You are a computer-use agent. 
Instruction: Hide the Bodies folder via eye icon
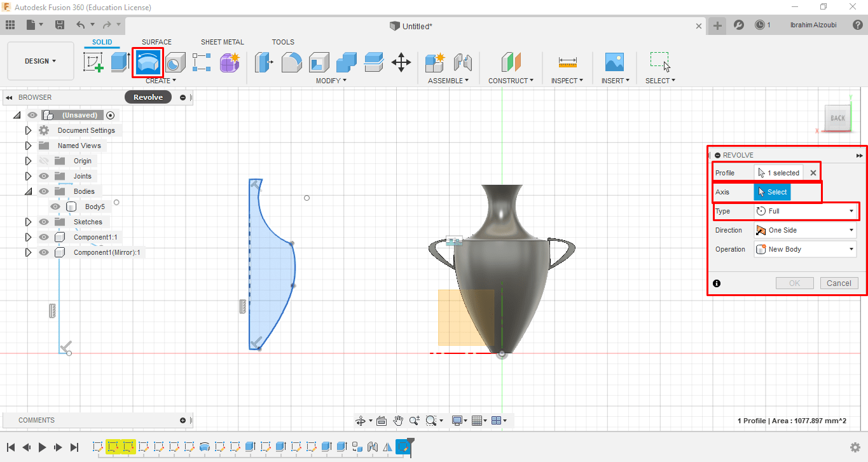[x=44, y=191]
